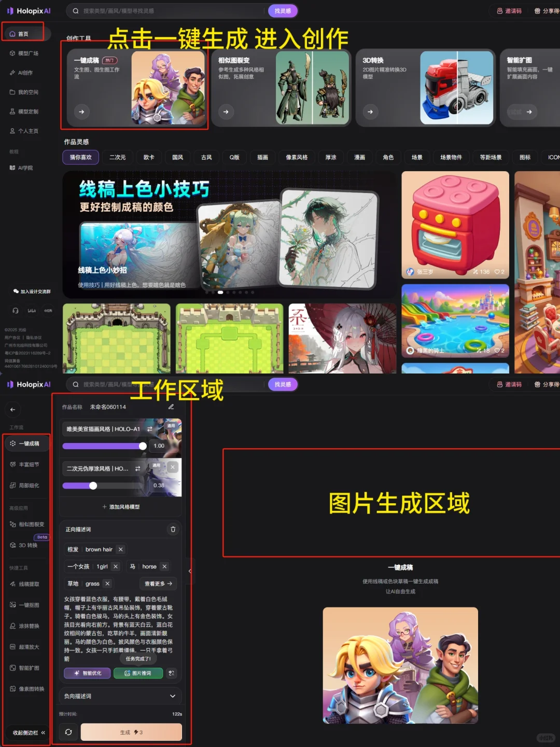Adjust the HOLO-A1 style weight slider
Viewport: 560px width, 747px height.
point(143,446)
